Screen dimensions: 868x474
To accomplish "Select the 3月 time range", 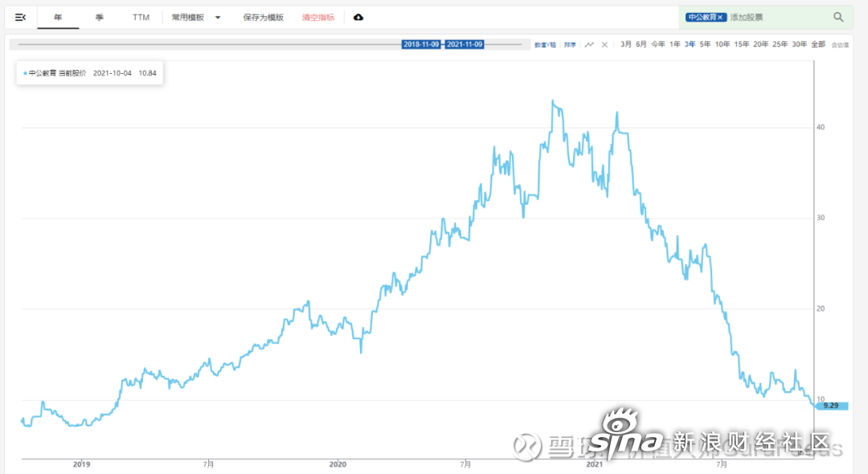I will point(625,44).
